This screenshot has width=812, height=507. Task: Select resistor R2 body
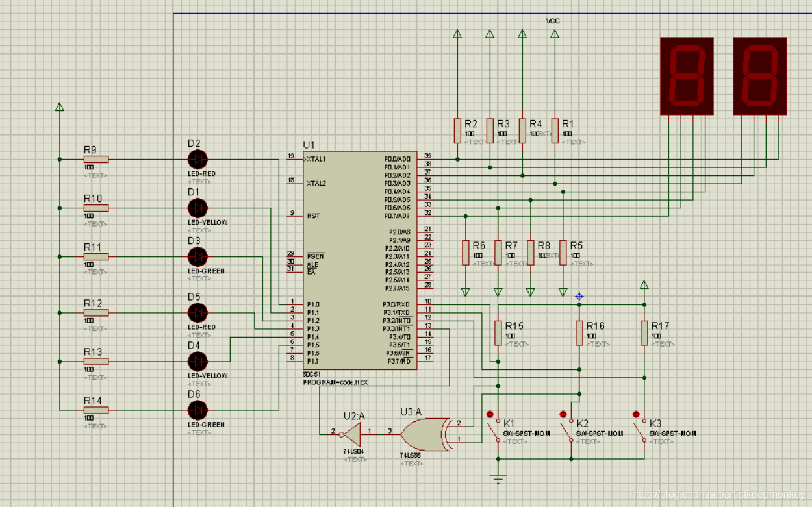pyautogui.click(x=457, y=130)
